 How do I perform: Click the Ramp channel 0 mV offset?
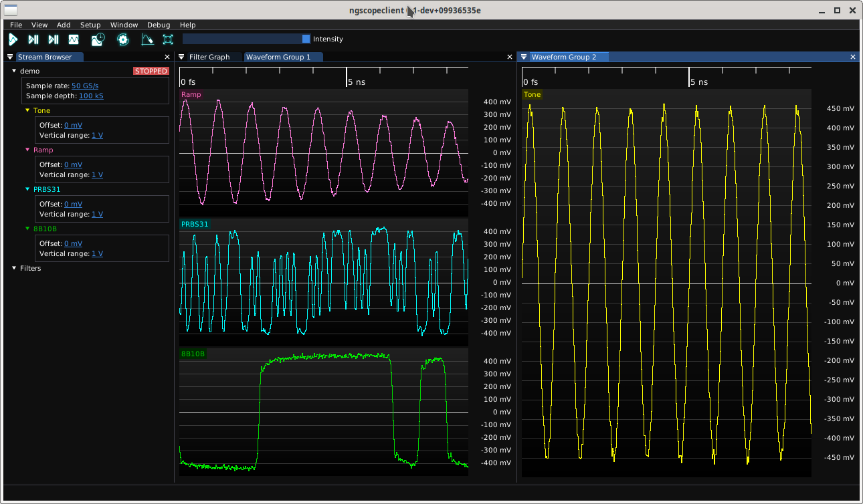click(x=73, y=164)
